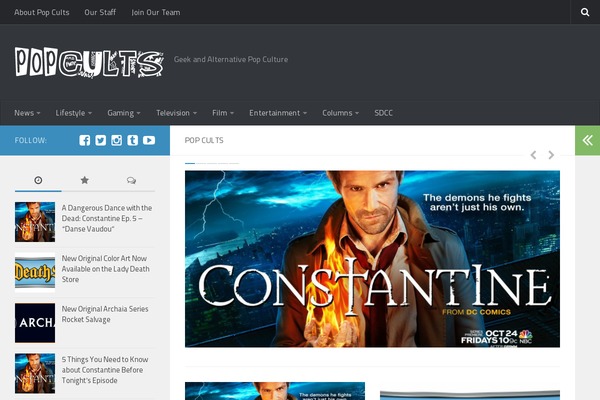The width and height of the screenshot is (600, 400).
Task: Open Join Our Team page
Action: [156, 12]
